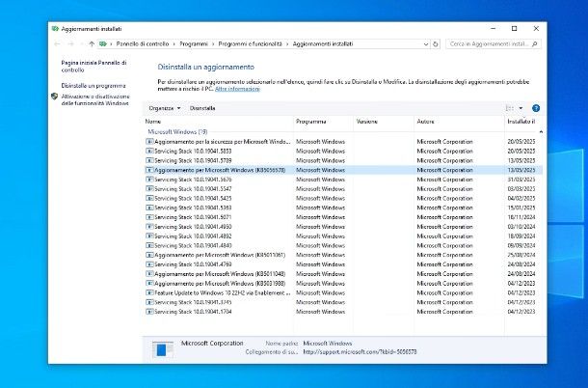Click icon of Servicing Stack 10.0.19041.5547
Screen dimensions: 588x388
click(x=149, y=189)
